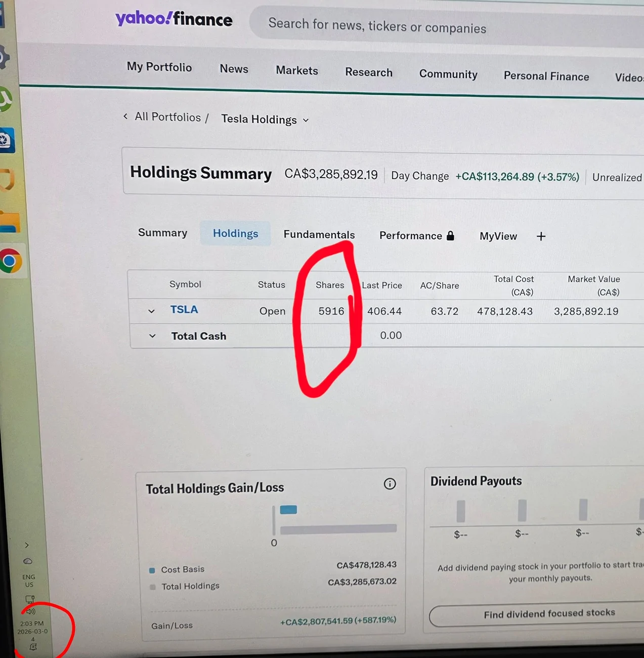Open the Community navigation menu
Screen dimensions: 644x658
tap(448, 74)
